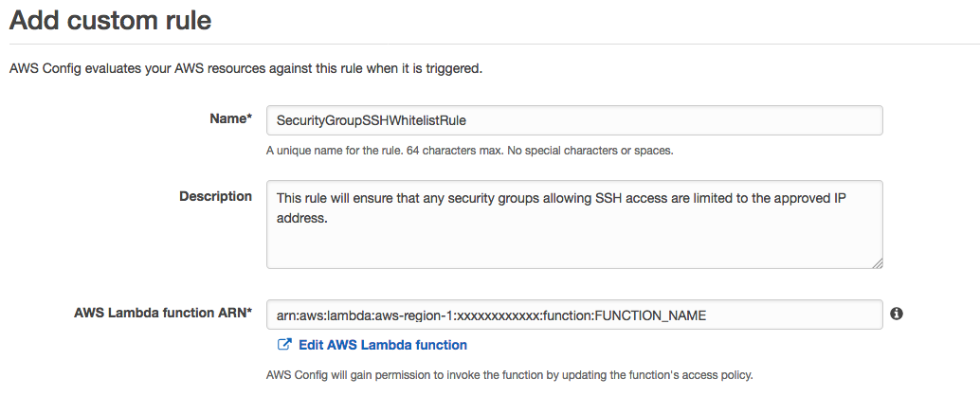Click the 'AWS Config evaluates your AWS resources' intro text
This screenshot has height=396, width=980.
245,69
